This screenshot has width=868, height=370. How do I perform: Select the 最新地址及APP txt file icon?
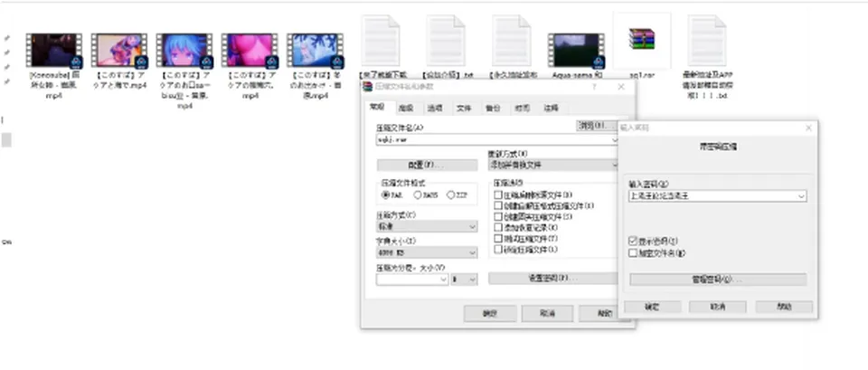[x=707, y=41]
